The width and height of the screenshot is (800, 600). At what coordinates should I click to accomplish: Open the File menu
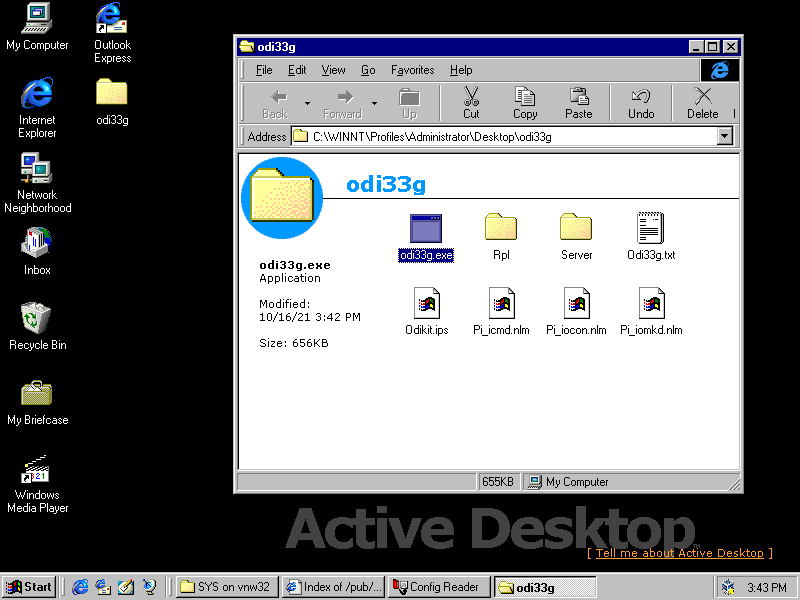coord(263,70)
